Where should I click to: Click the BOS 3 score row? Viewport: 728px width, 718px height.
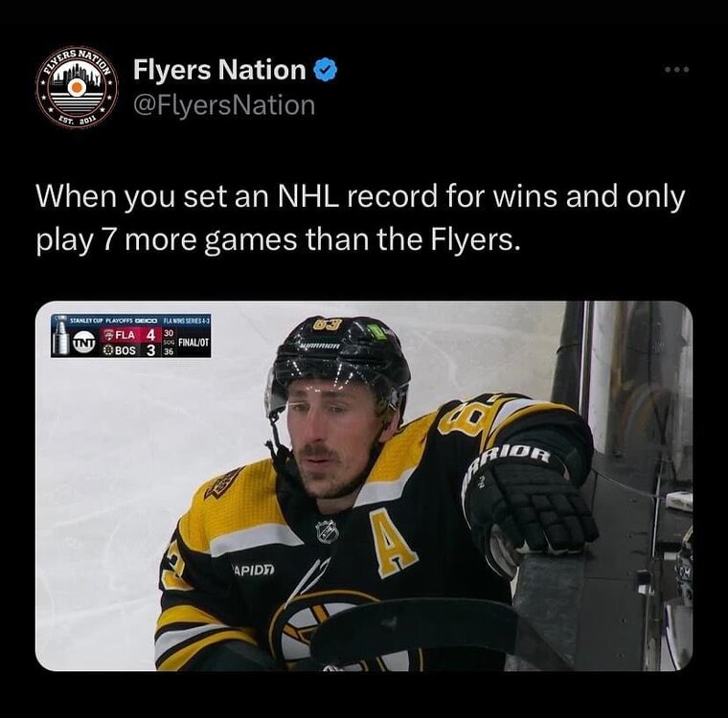(129, 350)
